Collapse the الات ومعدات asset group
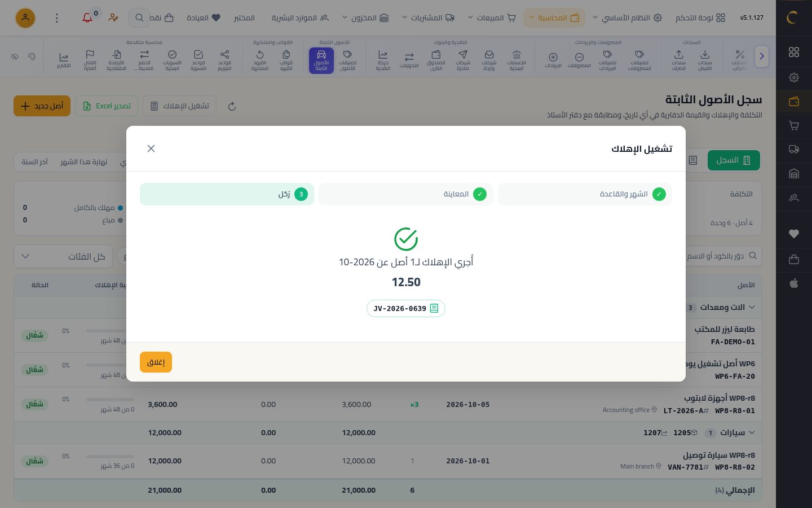Viewport: 812px width, 508px height. pyautogui.click(x=752, y=308)
